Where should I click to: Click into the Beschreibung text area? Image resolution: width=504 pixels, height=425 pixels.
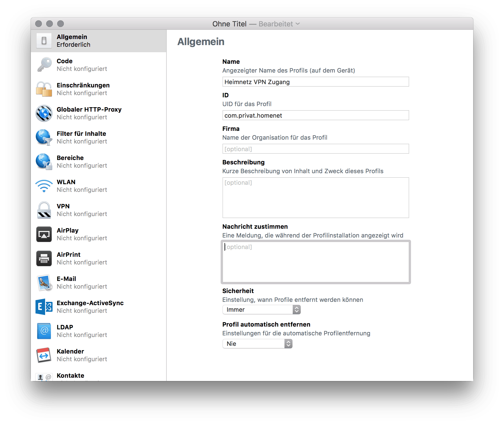coord(315,198)
